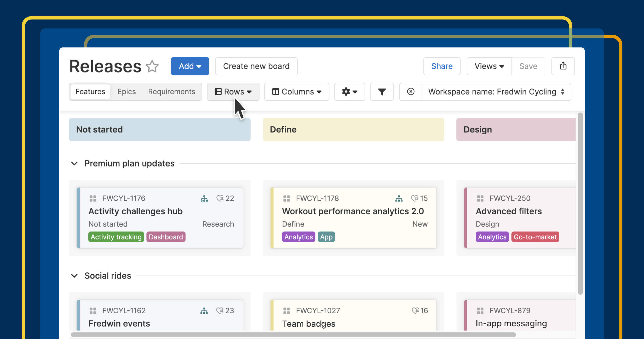Open the gear settings dropdown
Screen dimensions: 644x339
click(x=349, y=92)
